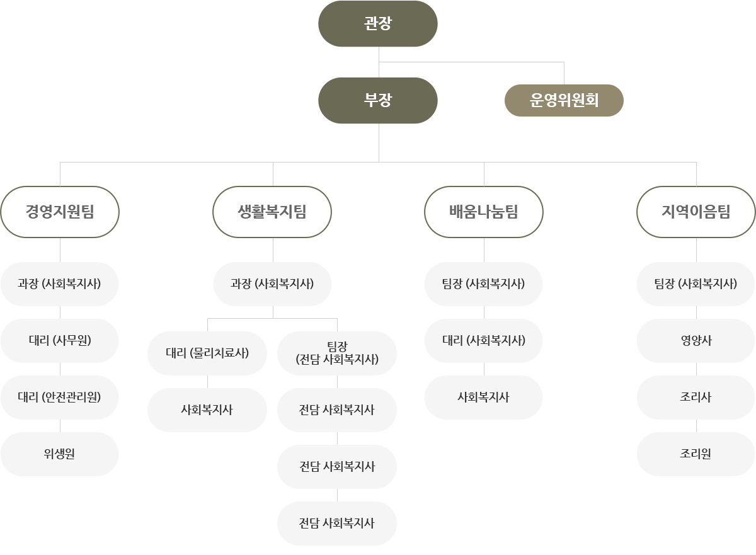756x555 pixels.
Task: Click 대리 (사회복지사) under 배움나눔팀
Action: coord(484,341)
